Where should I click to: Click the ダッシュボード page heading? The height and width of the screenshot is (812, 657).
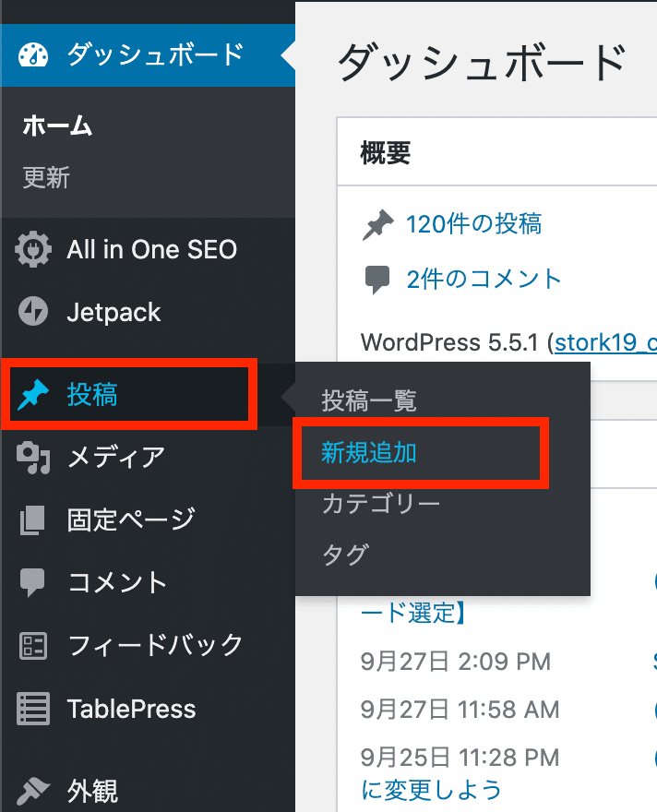[x=483, y=62]
